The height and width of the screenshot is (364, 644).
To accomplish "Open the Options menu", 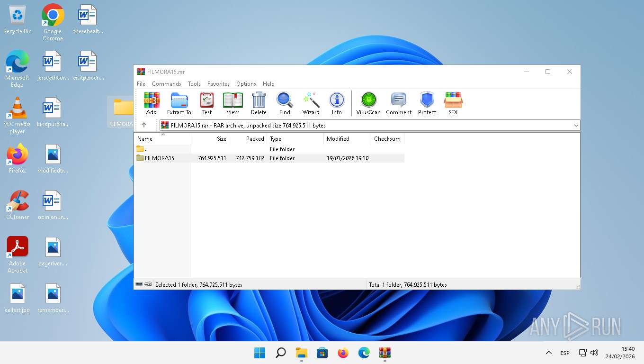I will click(246, 84).
